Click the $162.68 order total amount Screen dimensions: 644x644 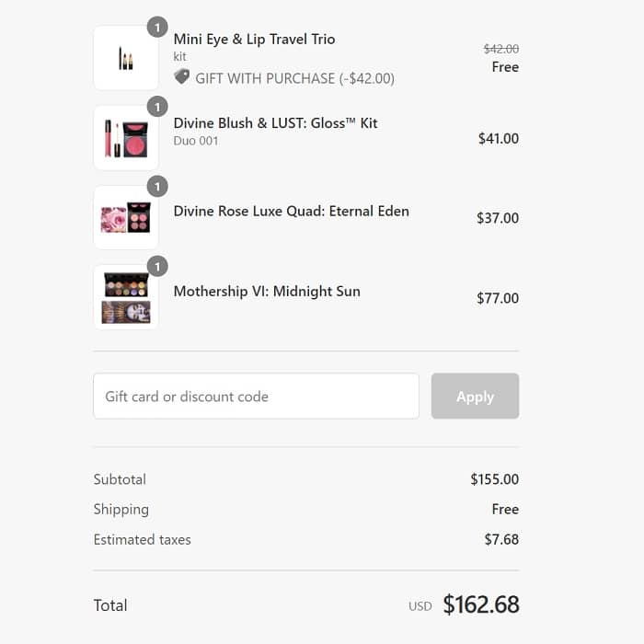(480, 604)
